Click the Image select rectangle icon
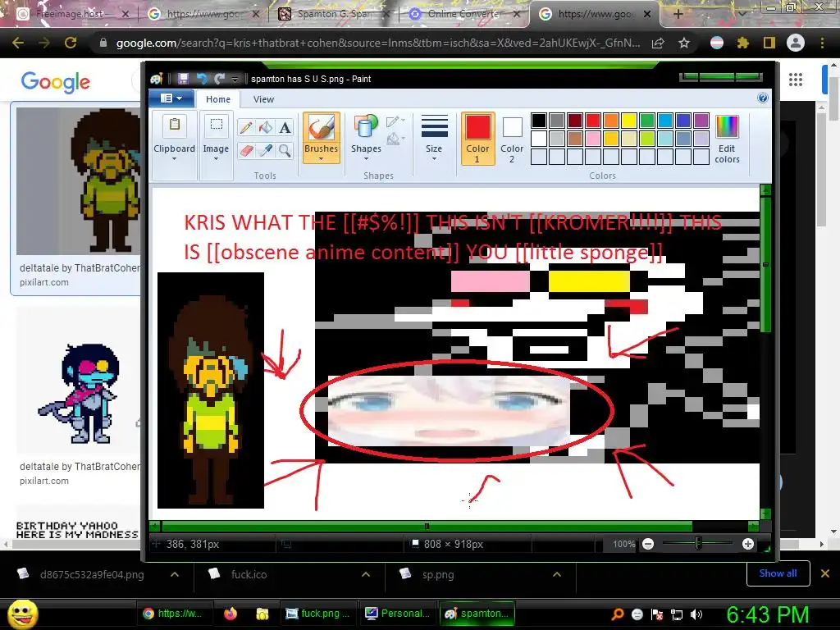Image resolution: width=840 pixels, height=630 pixels. [x=216, y=125]
